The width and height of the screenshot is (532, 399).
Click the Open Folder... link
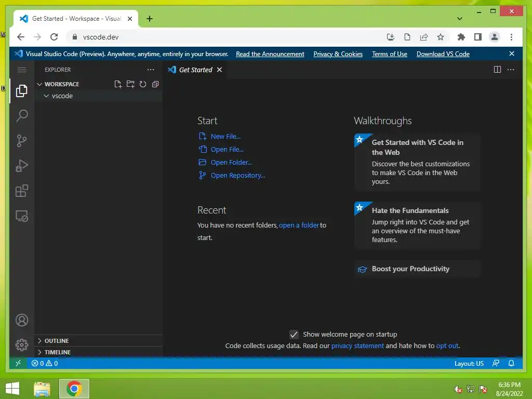pyautogui.click(x=231, y=163)
